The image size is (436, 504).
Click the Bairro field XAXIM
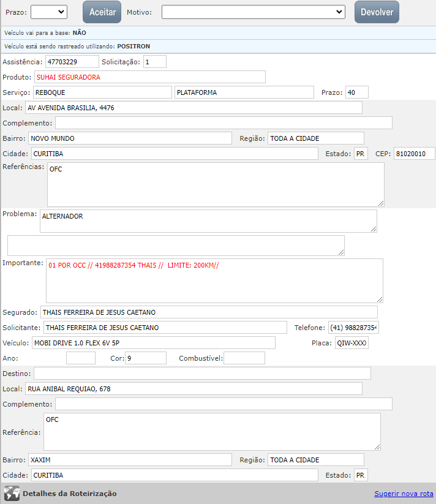click(x=130, y=460)
